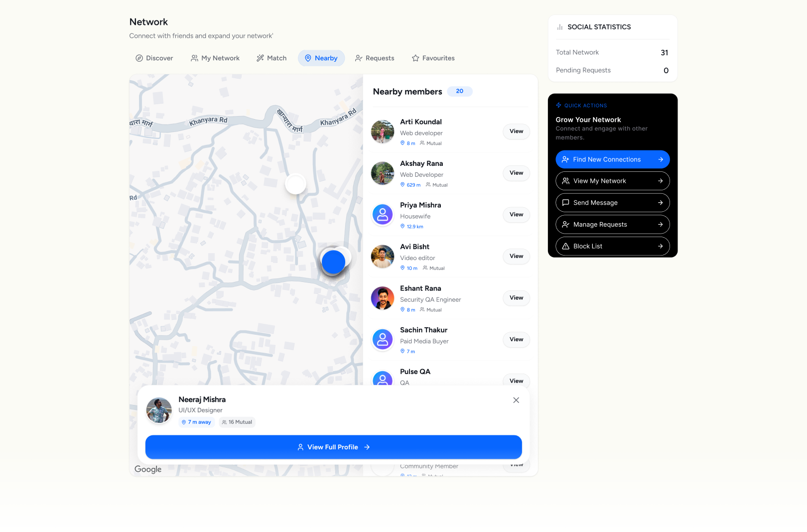Viewport: 807px width, 532px height.
Task: Click the users icon in View My Network
Action: click(565, 181)
